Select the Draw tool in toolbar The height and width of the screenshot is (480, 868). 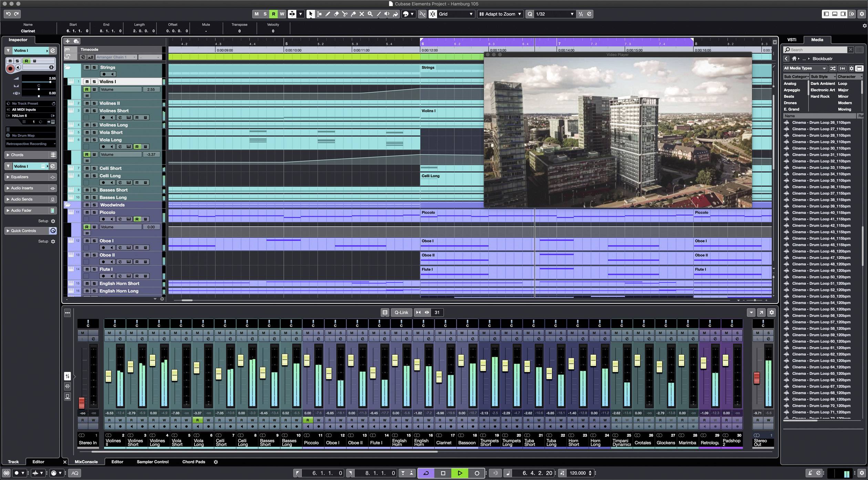327,14
